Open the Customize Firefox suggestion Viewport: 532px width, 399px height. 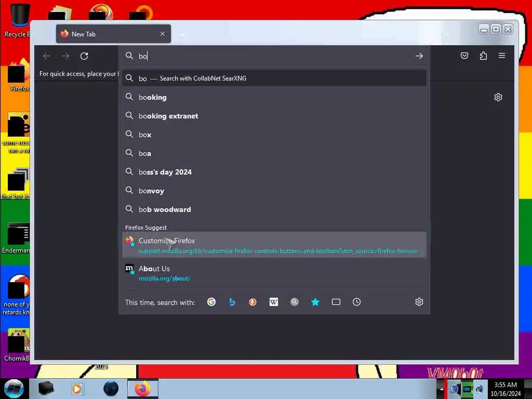274,245
